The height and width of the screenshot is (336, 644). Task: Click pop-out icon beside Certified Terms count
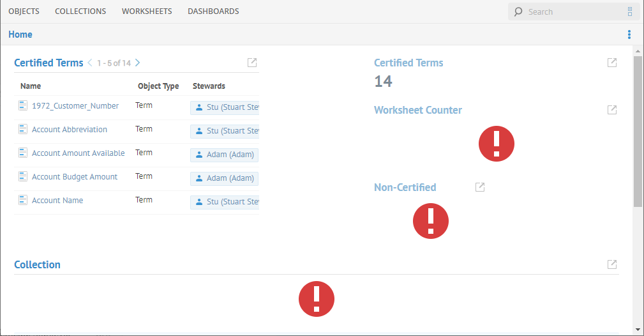[611, 63]
